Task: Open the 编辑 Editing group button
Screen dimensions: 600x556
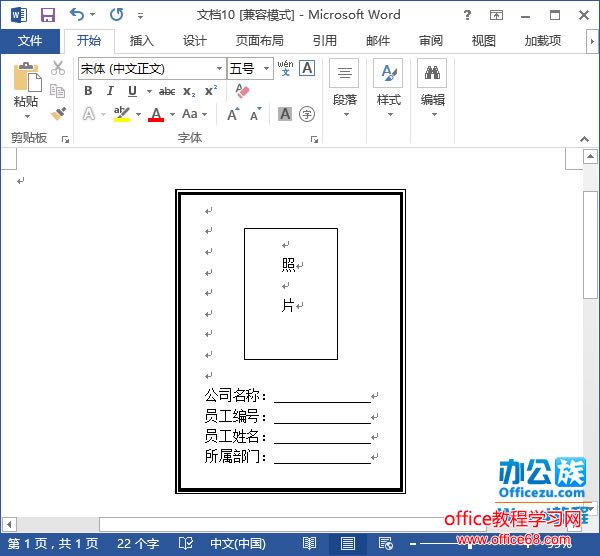Action: pyautogui.click(x=432, y=89)
